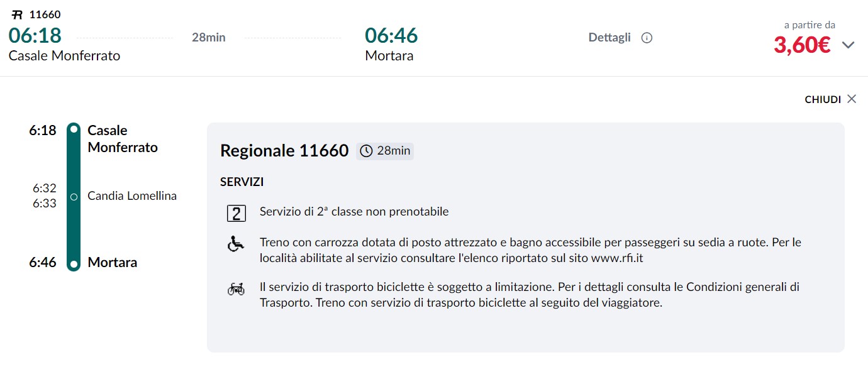Click the Candia Lomellina intermediate stop marker
Viewport: 868px width, 372px height.
pos(74,197)
